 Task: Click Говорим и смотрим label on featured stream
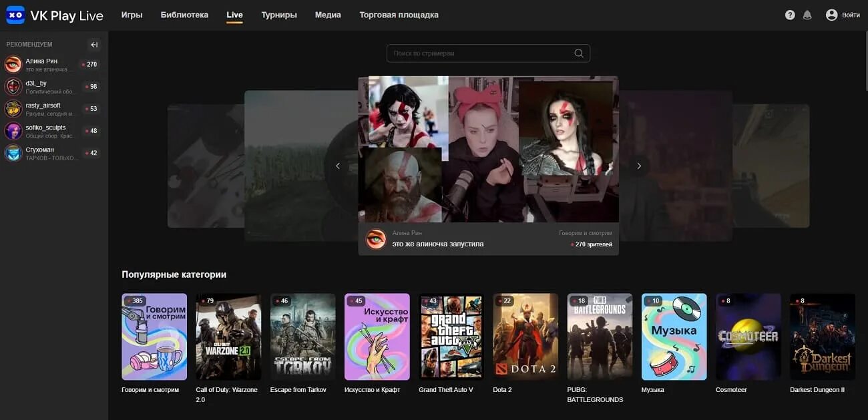pyautogui.click(x=586, y=233)
